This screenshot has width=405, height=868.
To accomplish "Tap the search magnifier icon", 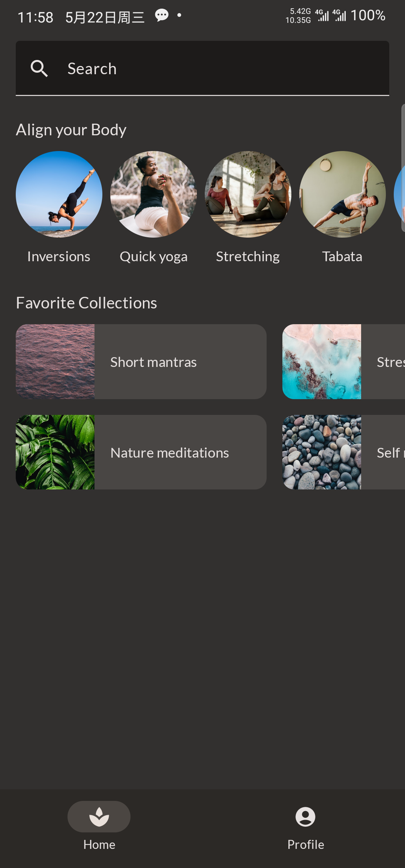I will [39, 69].
